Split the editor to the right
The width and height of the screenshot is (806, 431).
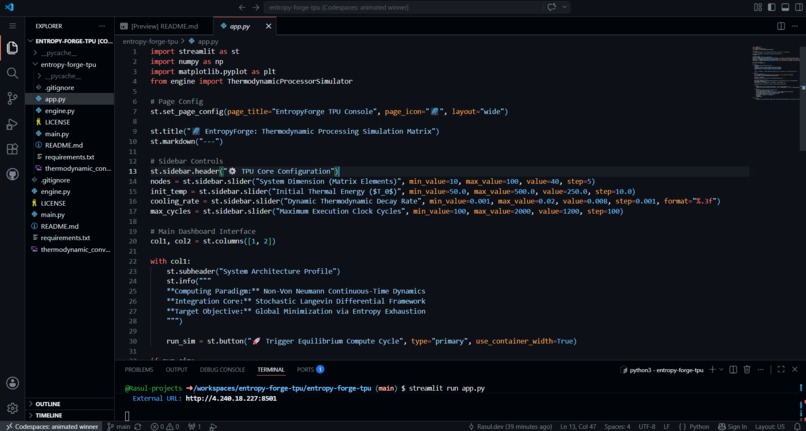point(781,26)
